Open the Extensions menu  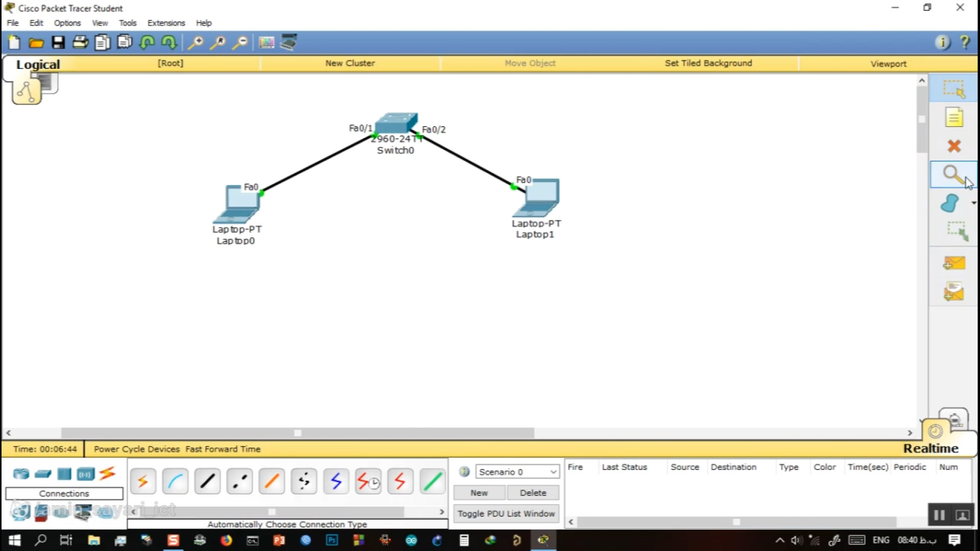(166, 23)
